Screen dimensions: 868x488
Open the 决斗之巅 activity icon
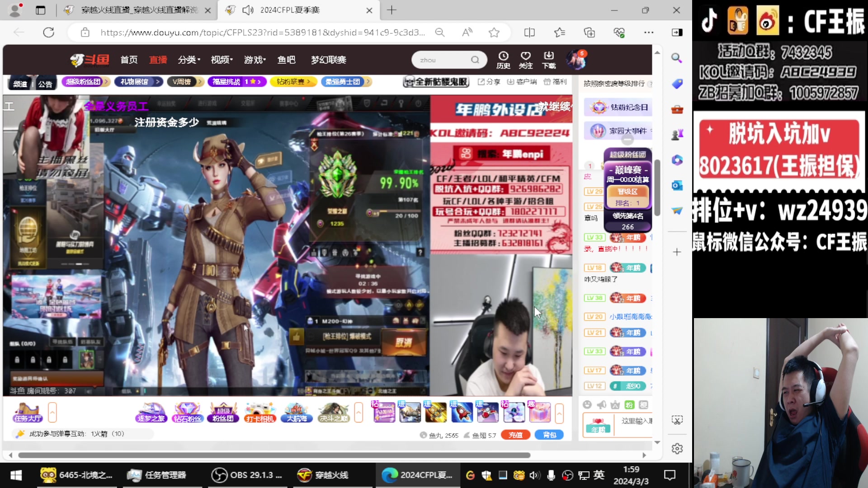(334, 412)
